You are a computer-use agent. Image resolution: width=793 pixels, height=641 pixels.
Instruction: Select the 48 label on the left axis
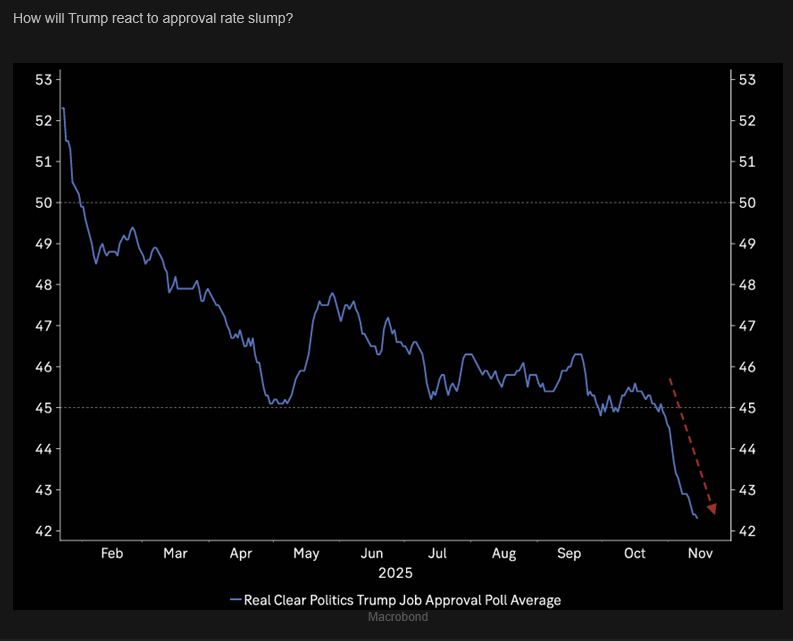tap(43, 285)
